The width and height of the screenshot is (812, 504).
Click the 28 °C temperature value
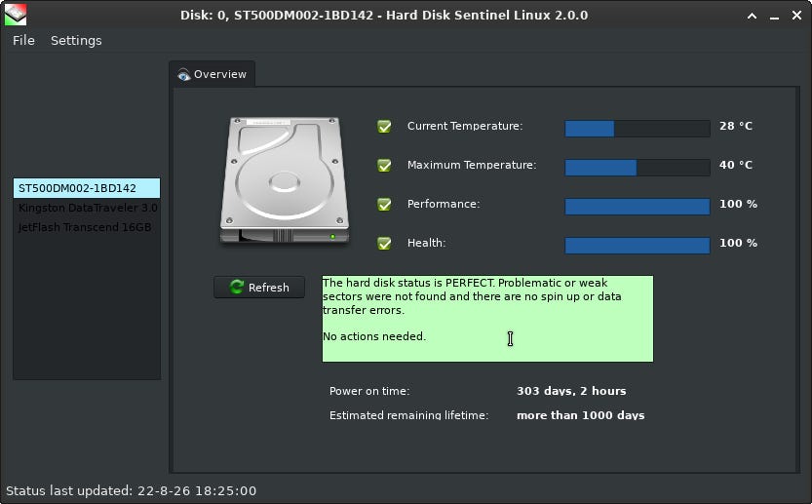pos(735,126)
